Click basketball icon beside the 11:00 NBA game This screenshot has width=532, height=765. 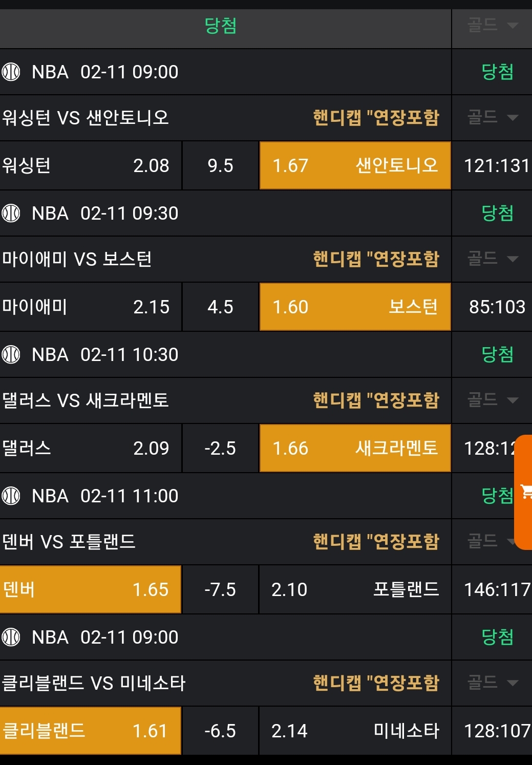(x=11, y=496)
